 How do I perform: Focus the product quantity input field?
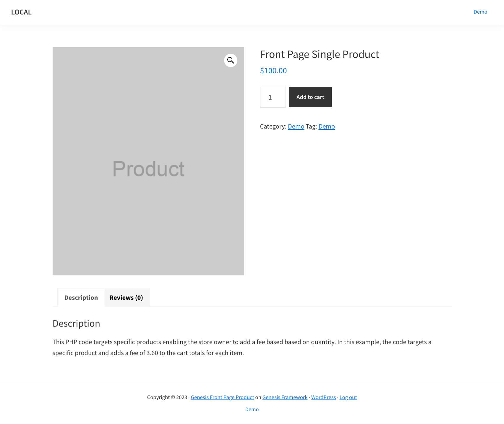pyautogui.click(x=273, y=97)
